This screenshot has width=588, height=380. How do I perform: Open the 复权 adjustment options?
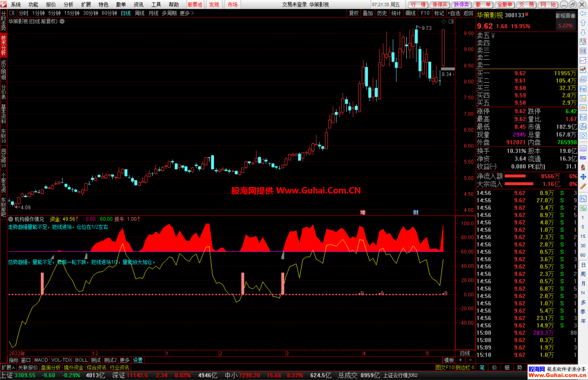354,13
